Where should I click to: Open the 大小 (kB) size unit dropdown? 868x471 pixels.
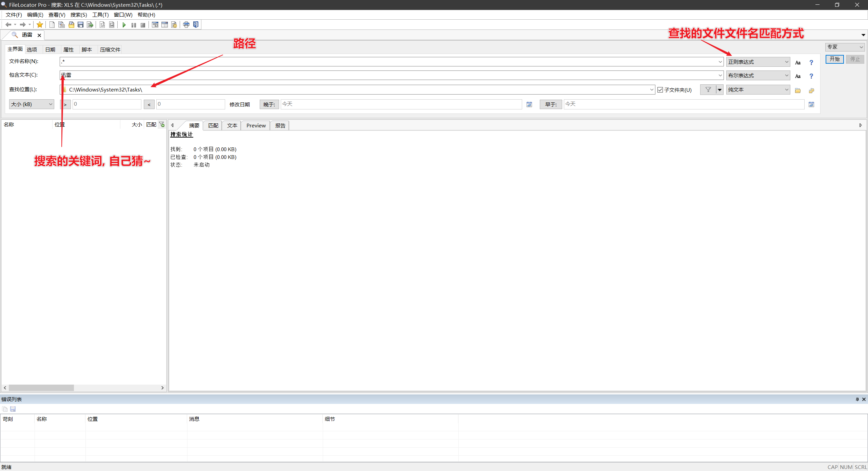[32, 104]
